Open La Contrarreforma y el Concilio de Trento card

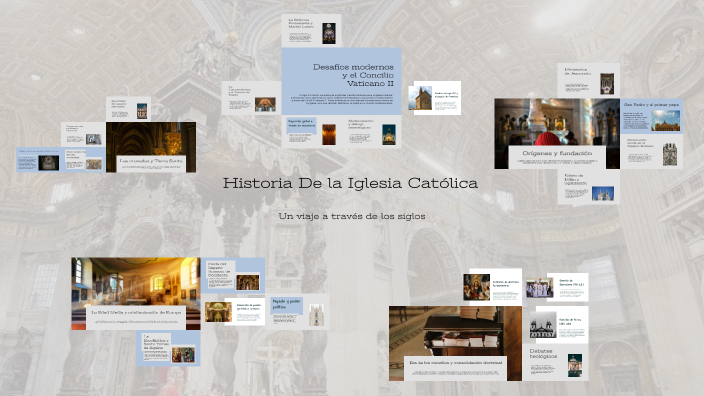251,98
